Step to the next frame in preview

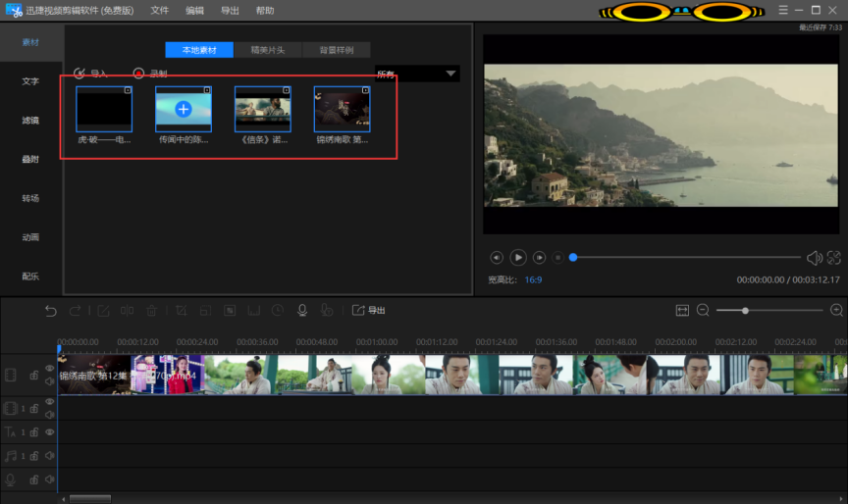[x=539, y=258]
